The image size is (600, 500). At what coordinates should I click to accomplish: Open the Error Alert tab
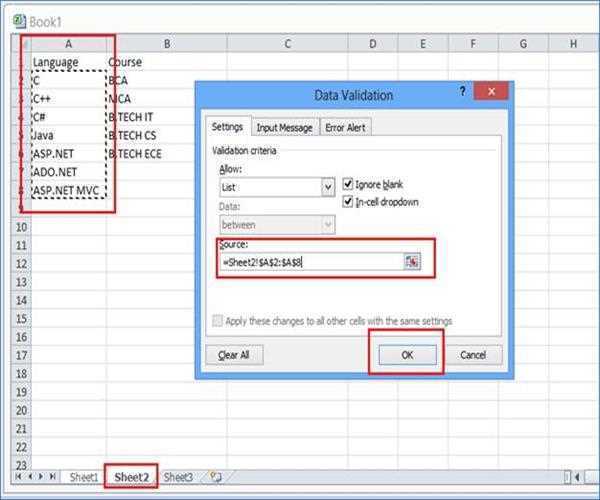coord(346,128)
